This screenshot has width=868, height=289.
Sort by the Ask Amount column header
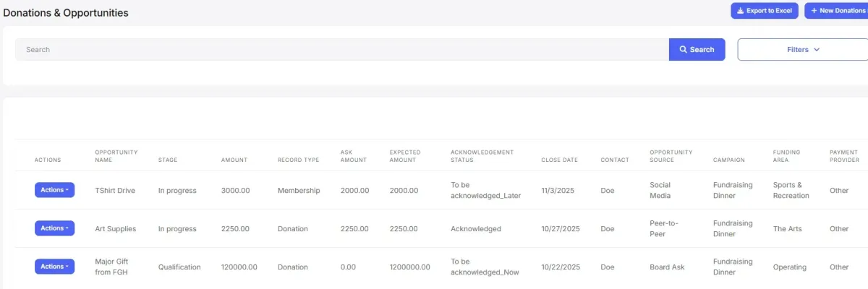354,156
